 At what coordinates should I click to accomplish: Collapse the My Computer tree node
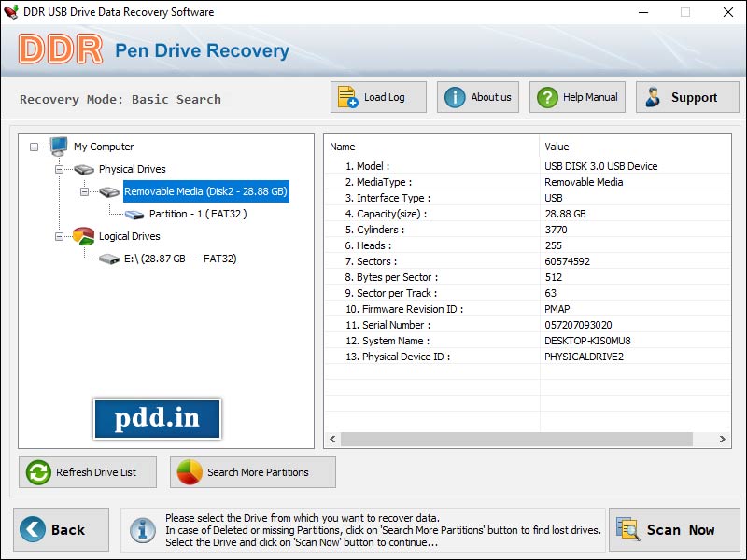point(34,147)
